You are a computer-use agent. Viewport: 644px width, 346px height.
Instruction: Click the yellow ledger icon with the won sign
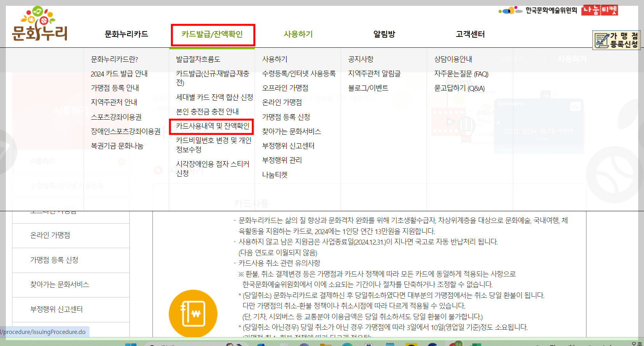pyautogui.click(x=193, y=314)
